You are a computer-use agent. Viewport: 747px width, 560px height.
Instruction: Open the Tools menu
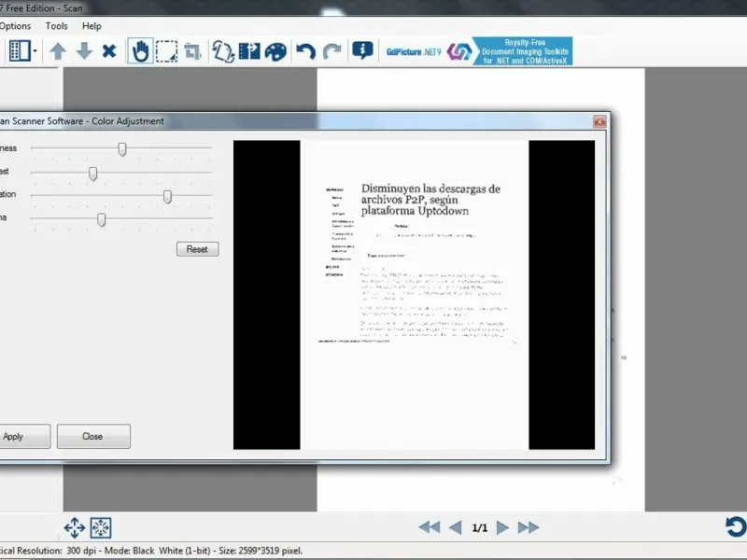57,26
